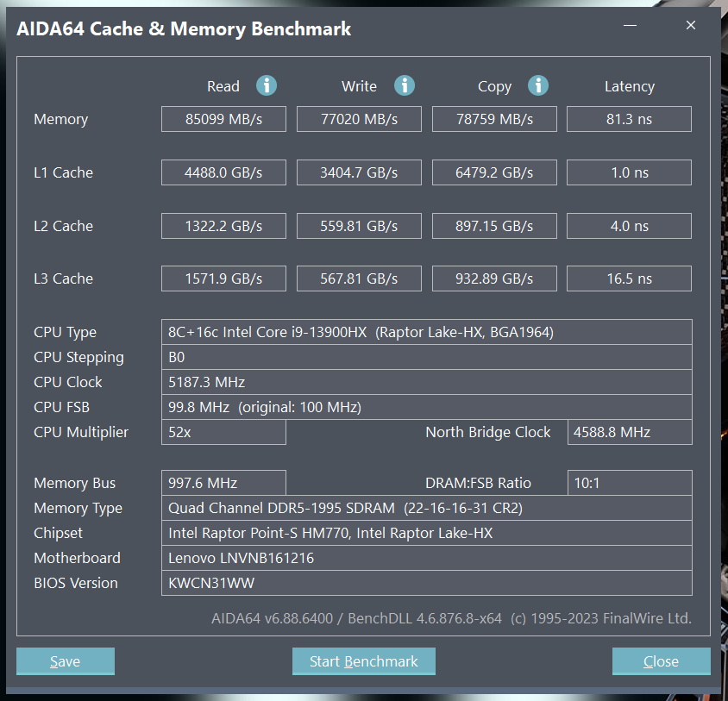Click the Memory Type field Quad Channel DDR5-1995
Image resolution: width=728 pixels, height=701 pixels.
427,508
